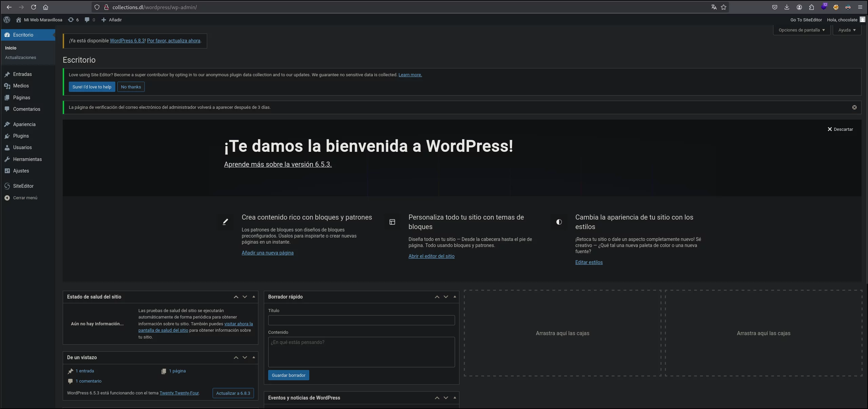Open the Añadir una nueva página link
Screen dimensions: 868x409
268,253
